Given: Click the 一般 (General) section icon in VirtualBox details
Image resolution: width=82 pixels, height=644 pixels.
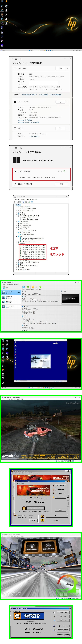Looking at the screenshot, I should [23, 291].
